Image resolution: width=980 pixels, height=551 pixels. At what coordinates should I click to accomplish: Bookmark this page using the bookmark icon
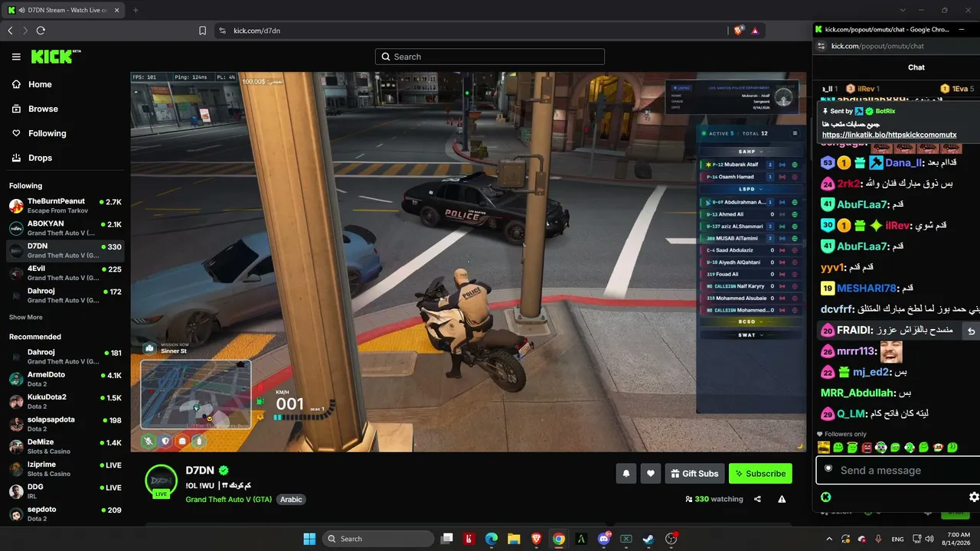203,31
